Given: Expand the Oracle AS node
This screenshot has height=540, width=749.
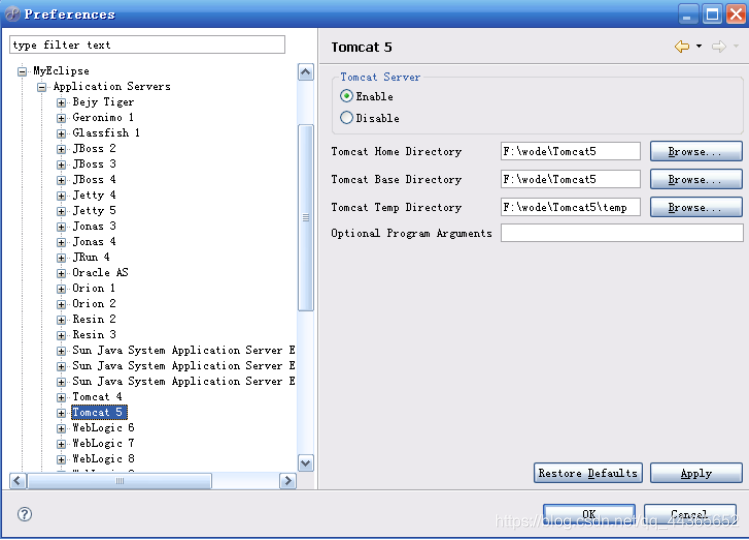Looking at the screenshot, I should pos(61,273).
